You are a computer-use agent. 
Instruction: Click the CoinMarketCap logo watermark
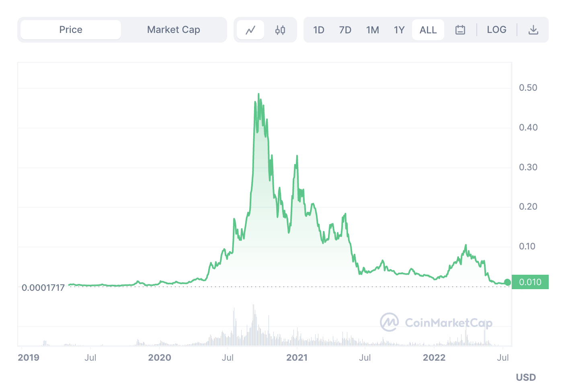coord(436,322)
